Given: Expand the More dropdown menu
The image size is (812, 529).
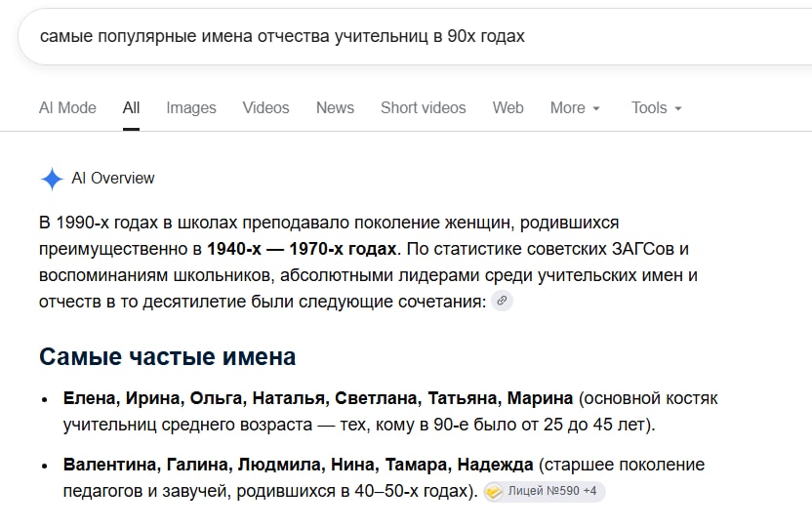Looking at the screenshot, I should (x=575, y=107).
